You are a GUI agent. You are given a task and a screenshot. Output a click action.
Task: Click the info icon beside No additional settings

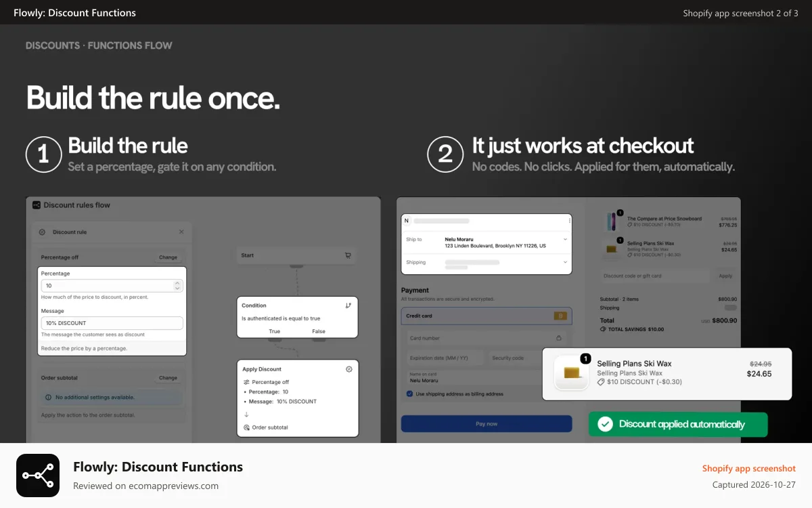click(48, 398)
